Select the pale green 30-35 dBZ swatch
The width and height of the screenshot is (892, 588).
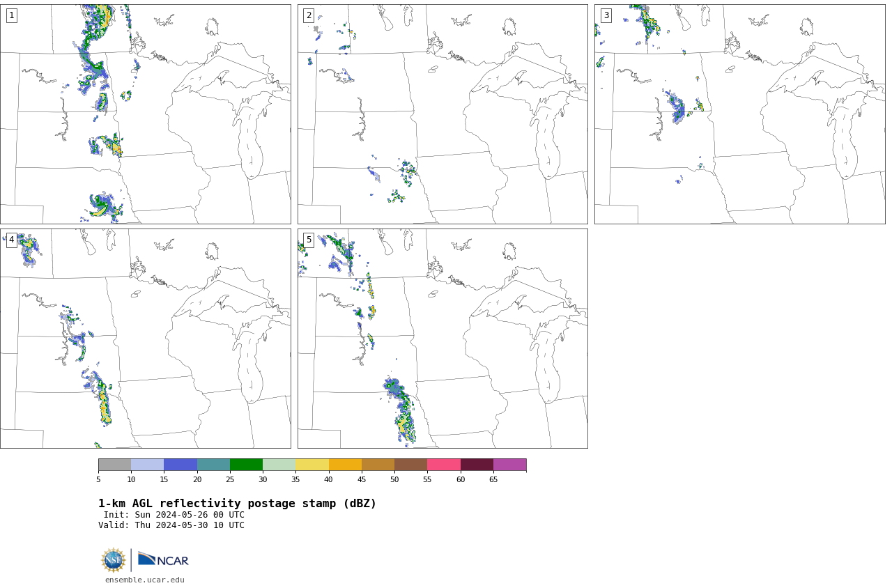click(279, 465)
